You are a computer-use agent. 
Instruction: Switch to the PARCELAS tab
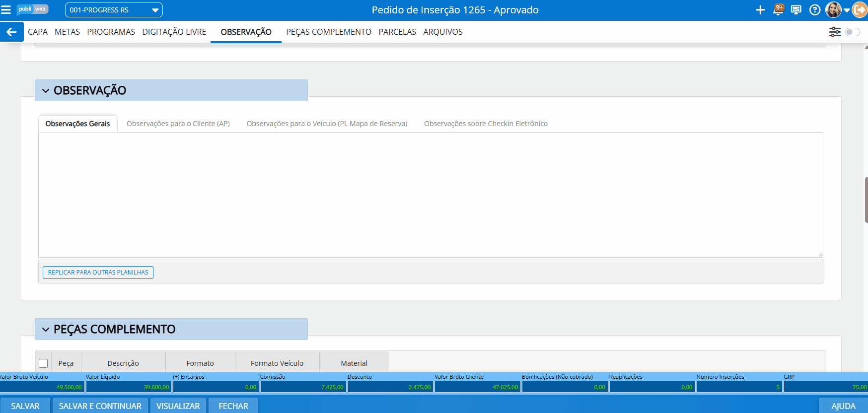[x=397, y=32]
